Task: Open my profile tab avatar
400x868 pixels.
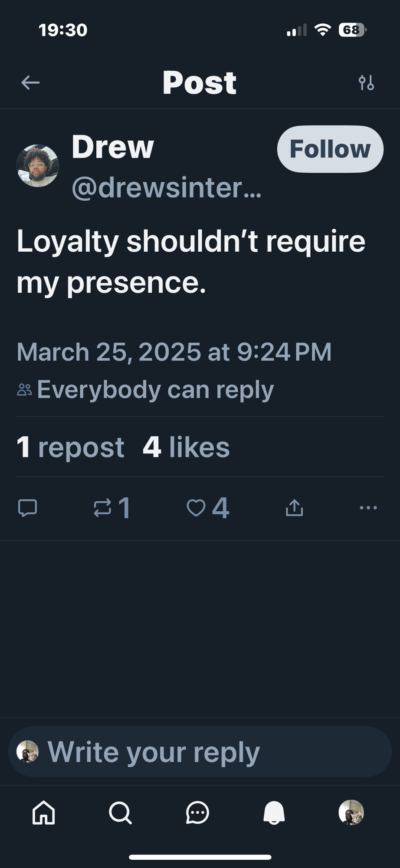Action: (351, 812)
